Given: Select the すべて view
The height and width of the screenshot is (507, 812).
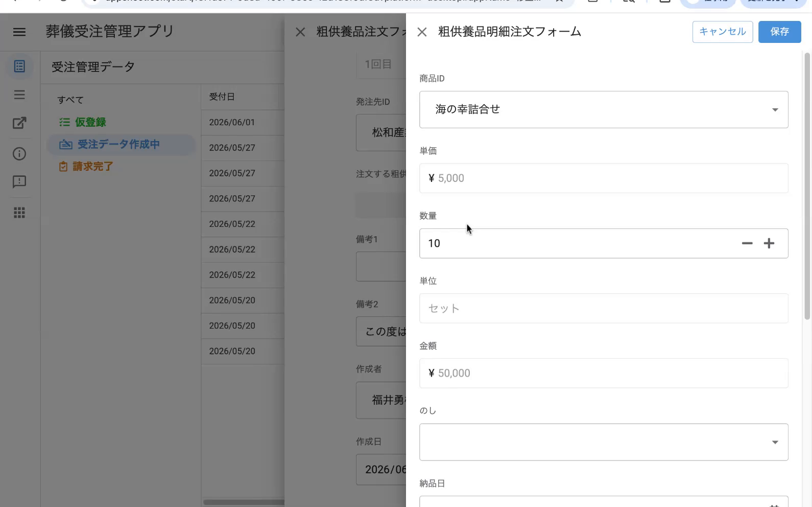Looking at the screenshot, I should (70, 100).
